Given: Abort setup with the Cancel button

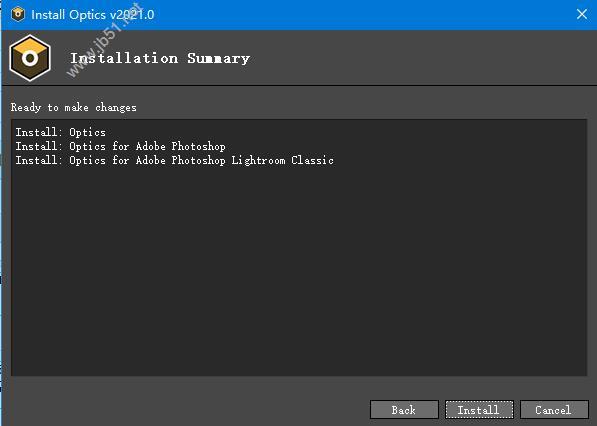Looking at the screenshot, I should pos(554,410).
